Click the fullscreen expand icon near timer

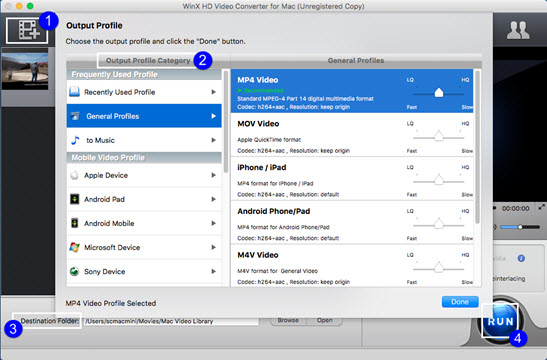(541, 207)
